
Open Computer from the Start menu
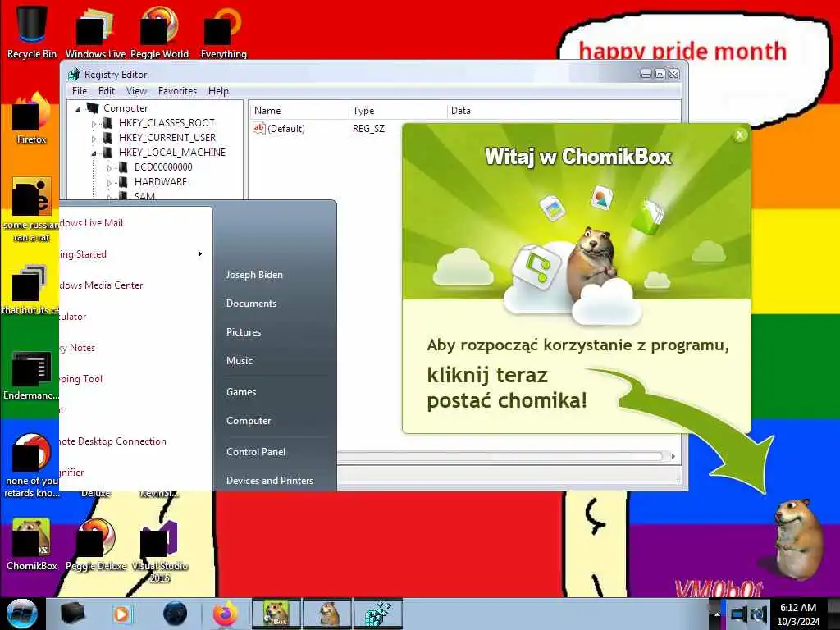pyautogui.click(x=248, y=421)
